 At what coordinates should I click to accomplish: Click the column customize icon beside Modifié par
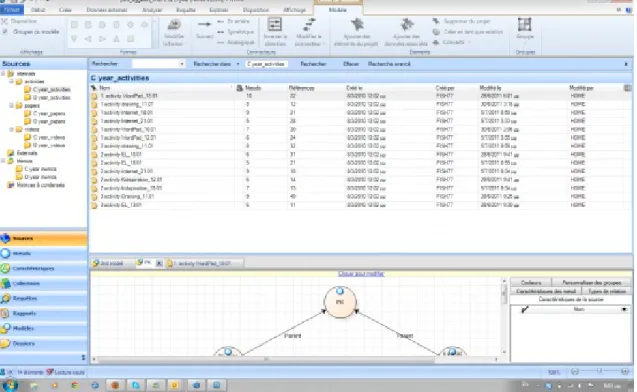point(627,88)
